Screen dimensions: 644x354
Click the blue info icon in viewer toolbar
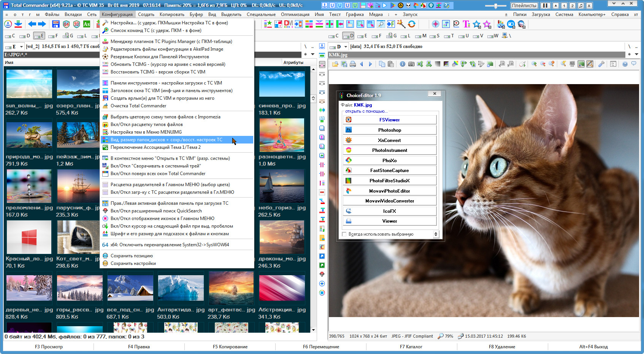click(402, 64)
